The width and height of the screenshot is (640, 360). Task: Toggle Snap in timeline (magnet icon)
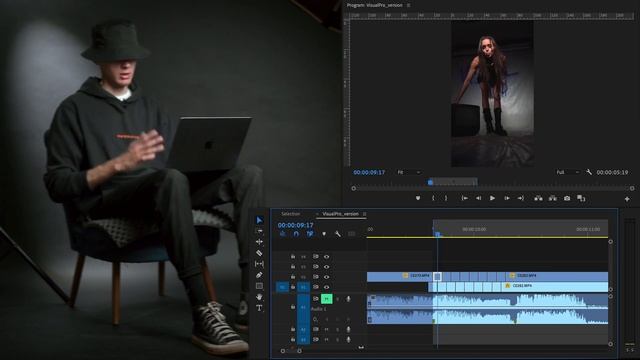[x=296, y=234]
